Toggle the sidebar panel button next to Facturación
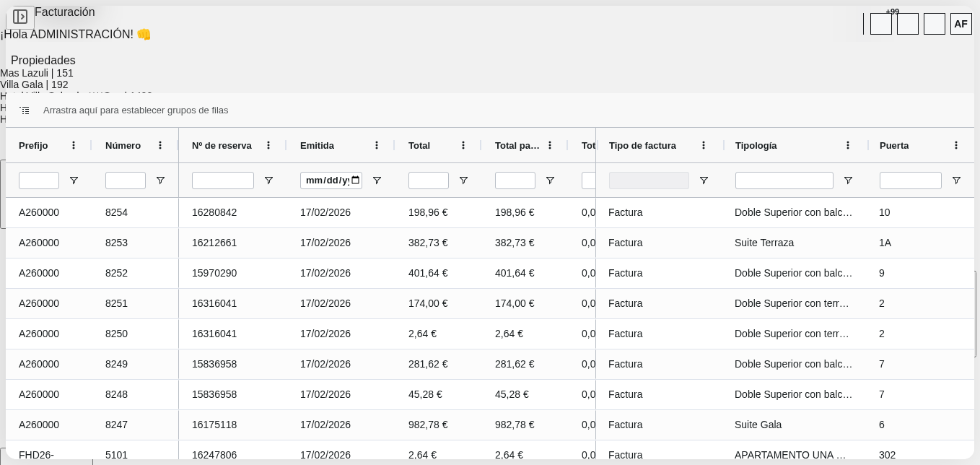 click(x=20, y=17)
